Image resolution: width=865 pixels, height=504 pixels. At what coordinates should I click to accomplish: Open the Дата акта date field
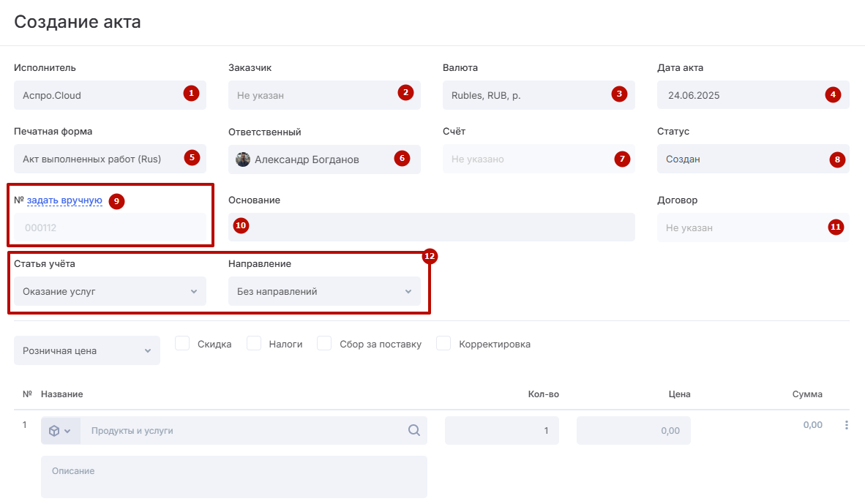[739, 95]
